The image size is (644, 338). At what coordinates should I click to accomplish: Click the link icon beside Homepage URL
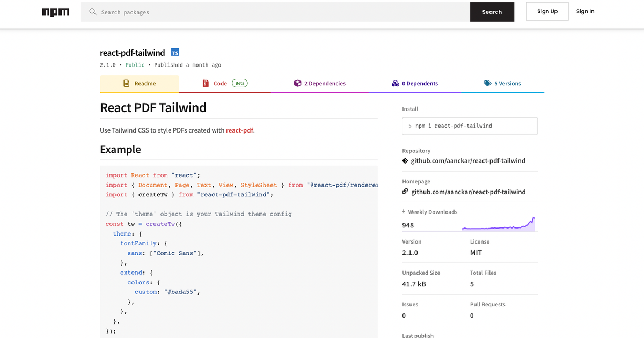coord(405,192)
